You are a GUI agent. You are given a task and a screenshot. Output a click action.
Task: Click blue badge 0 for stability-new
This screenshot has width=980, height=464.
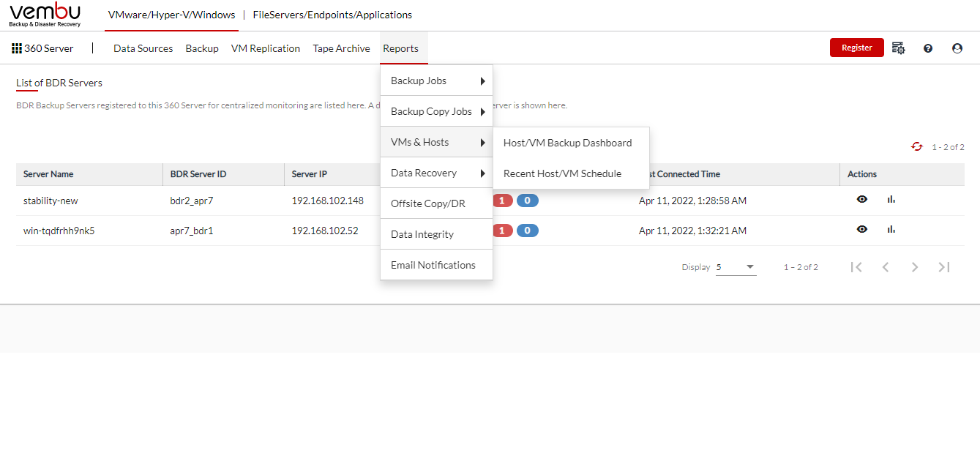(528, 201)
